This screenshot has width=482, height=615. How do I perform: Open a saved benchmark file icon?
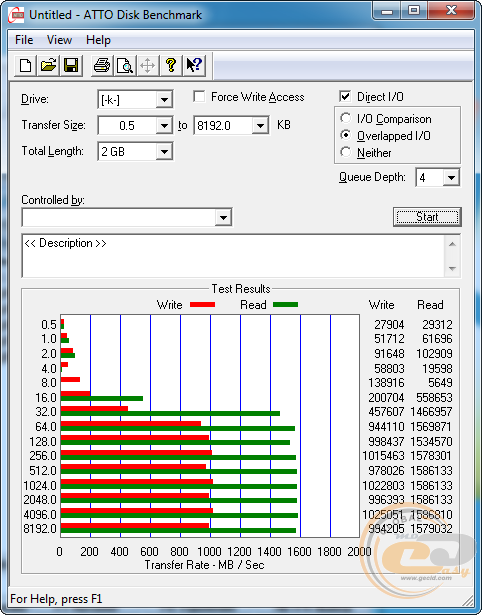[48, 65]
